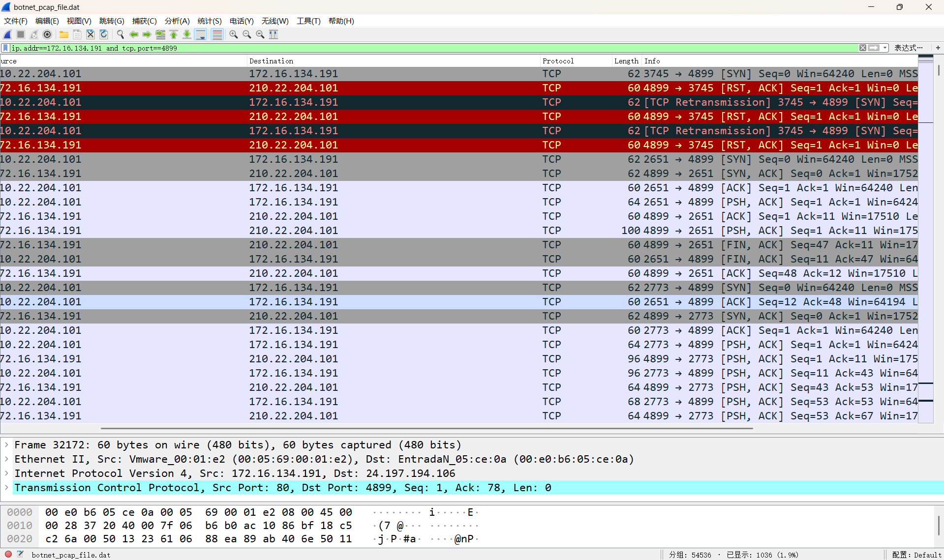The height and width of the screenshot is (560, 944).
Task: Stop the packet capture
Action: click(x=21, y=34)
